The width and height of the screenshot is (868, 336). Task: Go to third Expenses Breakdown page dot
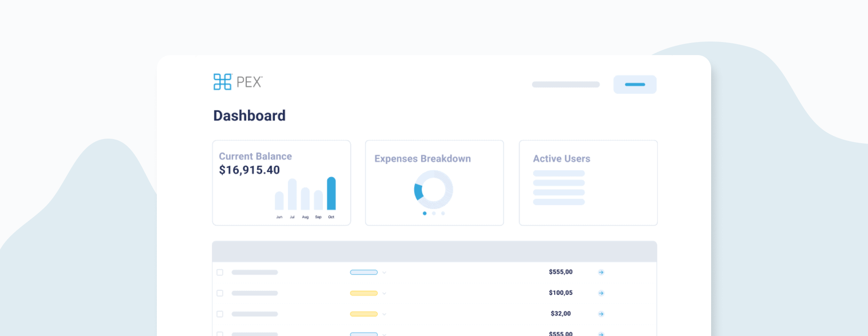coord(443,213)
